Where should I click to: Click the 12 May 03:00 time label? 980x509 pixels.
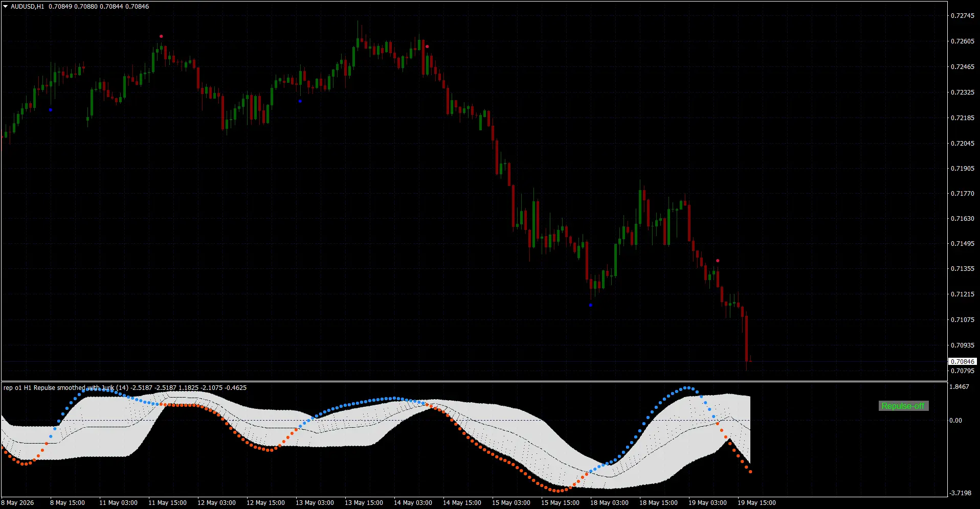216,503
